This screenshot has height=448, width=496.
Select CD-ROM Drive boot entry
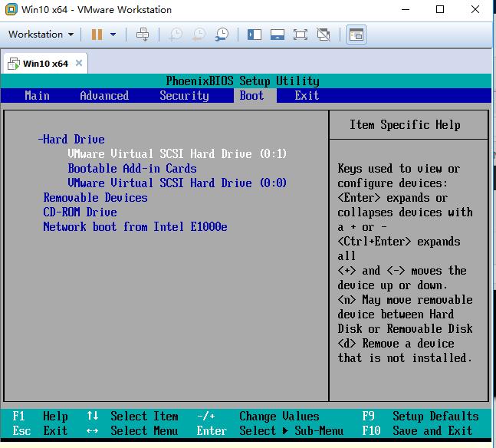click(80, 212)
